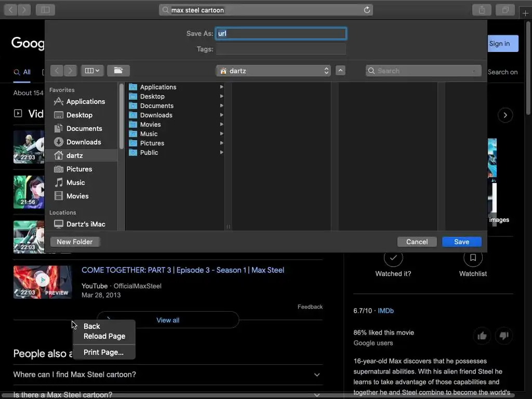
Task: Click the Feedback link
Action: point(310,307)
